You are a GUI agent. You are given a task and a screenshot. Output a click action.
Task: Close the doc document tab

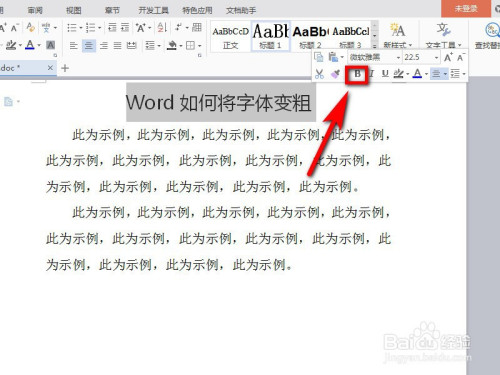(x=50, y=68)
